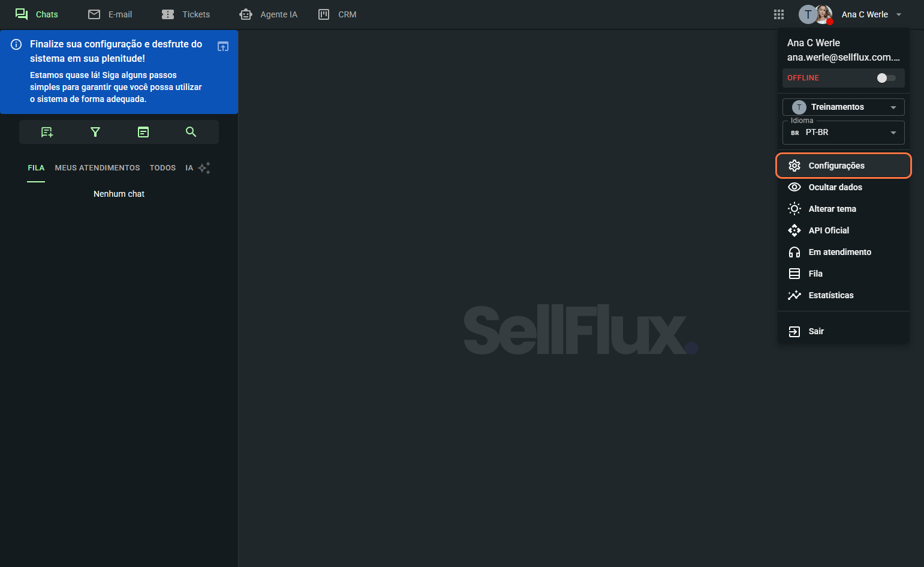This screenshot has width=924, height=567.
Task: Switch to the MEUS ATENDIMENTOS tab
Action: [97, 168]
